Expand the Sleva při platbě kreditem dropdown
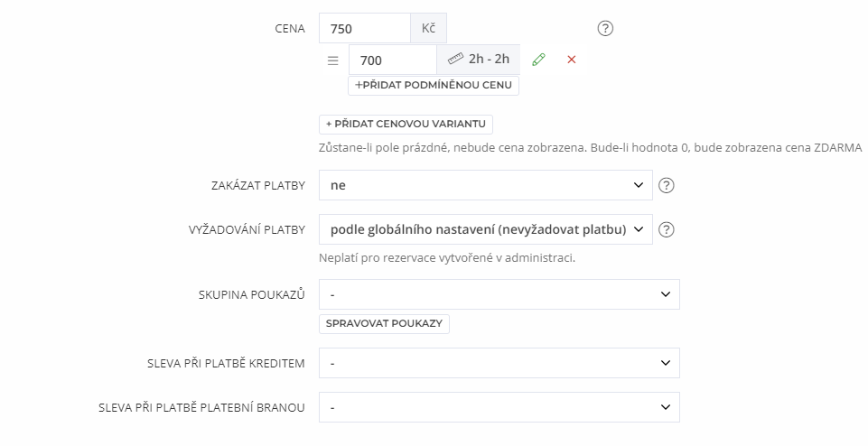This screenshot has height=446, width=868. [x=499, y=363]
